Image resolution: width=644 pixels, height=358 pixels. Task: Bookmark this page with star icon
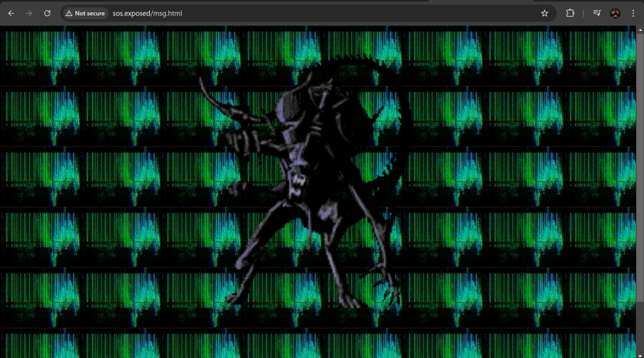(x=545, y=13)
